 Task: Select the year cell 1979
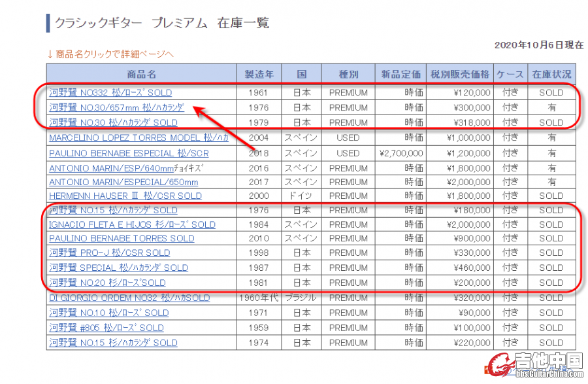pyautogui.click(x=258, y=123)
